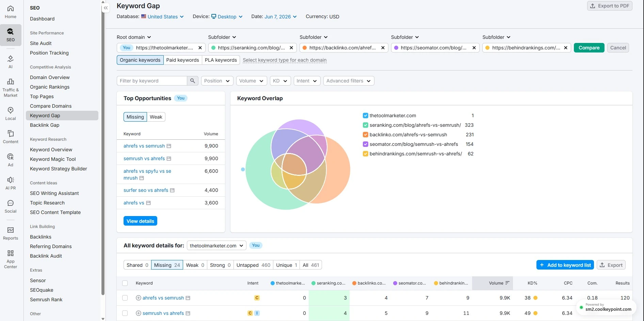Select the PLA keywords tab

coord(221,60)
